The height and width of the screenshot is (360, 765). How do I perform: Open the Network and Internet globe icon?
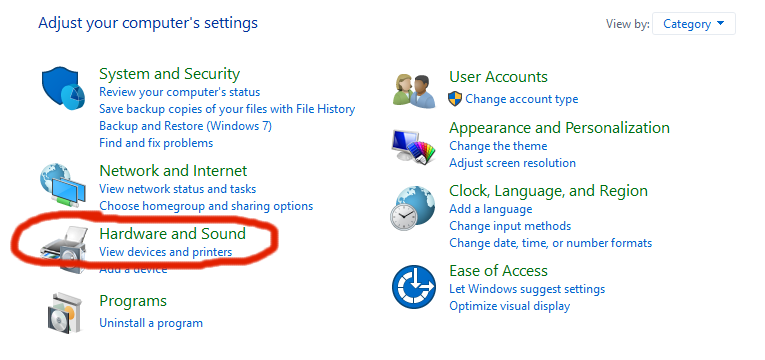pos(63,185)
